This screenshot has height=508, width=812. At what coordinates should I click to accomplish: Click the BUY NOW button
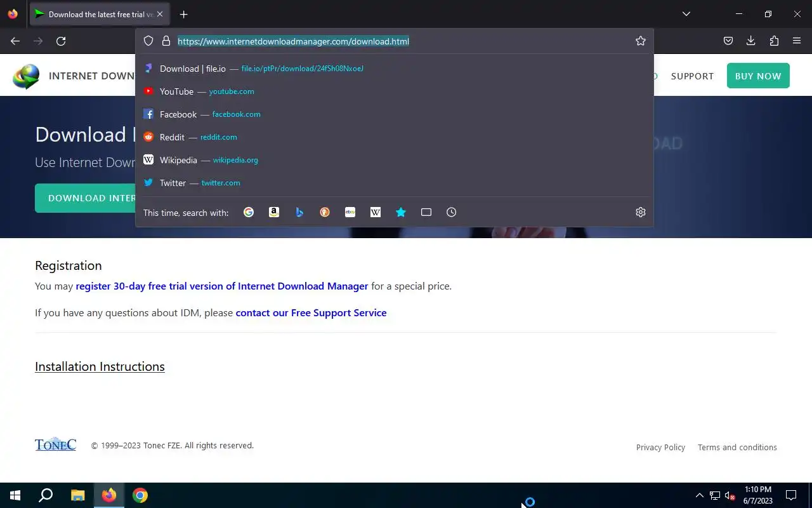(758, 76)
